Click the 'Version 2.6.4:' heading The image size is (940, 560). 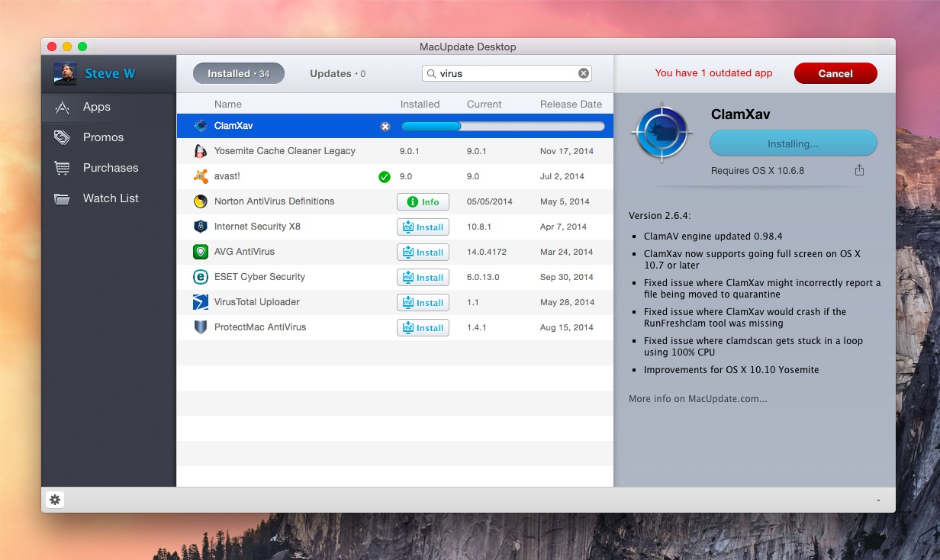tap(661, 216)
